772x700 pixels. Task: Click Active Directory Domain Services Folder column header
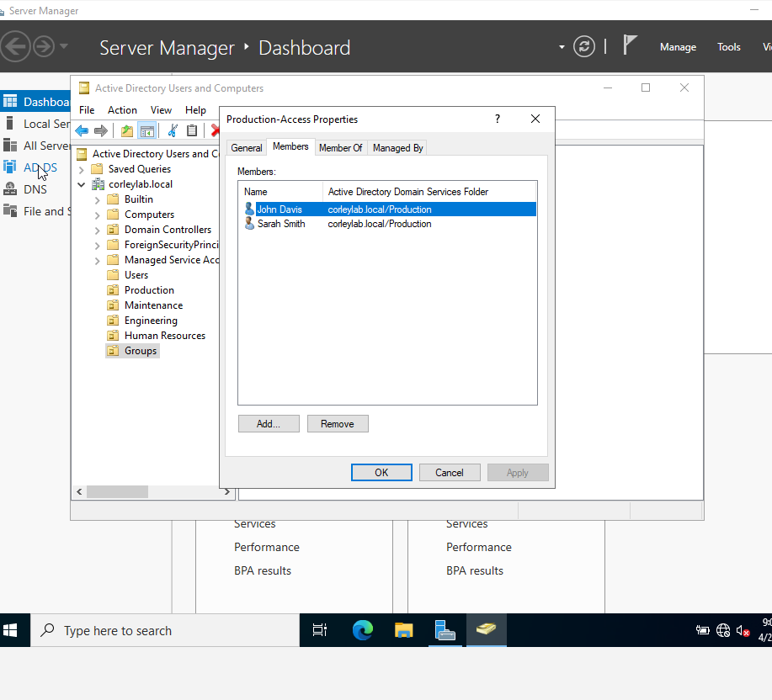[x=429, y=192]
